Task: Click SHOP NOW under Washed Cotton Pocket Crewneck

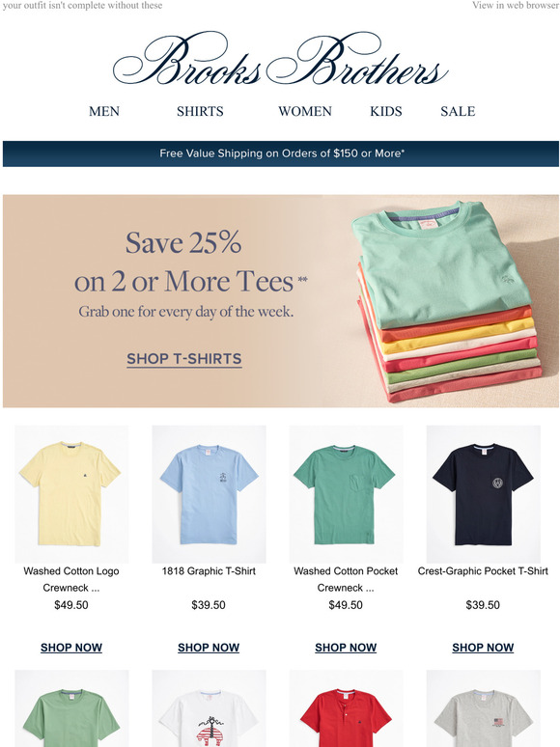Action: 346,648
